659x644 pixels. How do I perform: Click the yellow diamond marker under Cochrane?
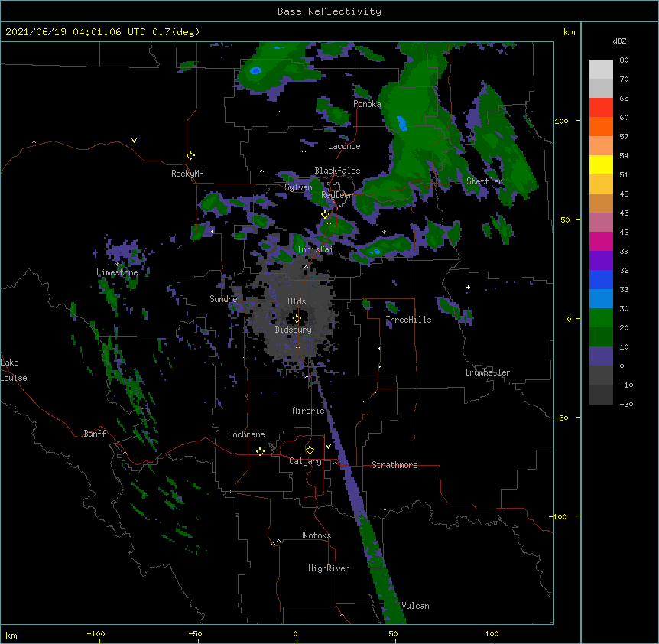[x=260, y=451]
